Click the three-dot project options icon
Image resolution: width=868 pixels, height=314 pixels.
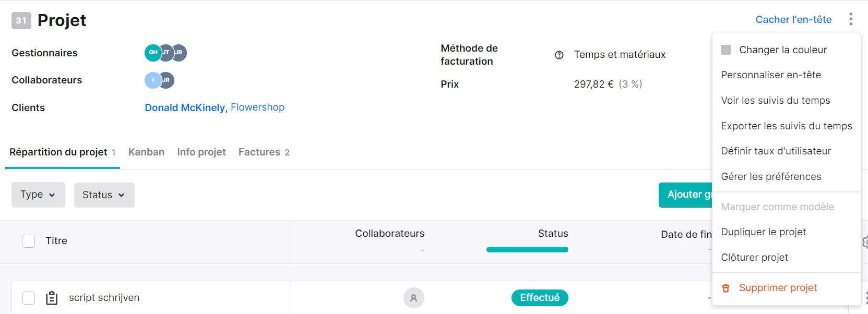(850, 19)
